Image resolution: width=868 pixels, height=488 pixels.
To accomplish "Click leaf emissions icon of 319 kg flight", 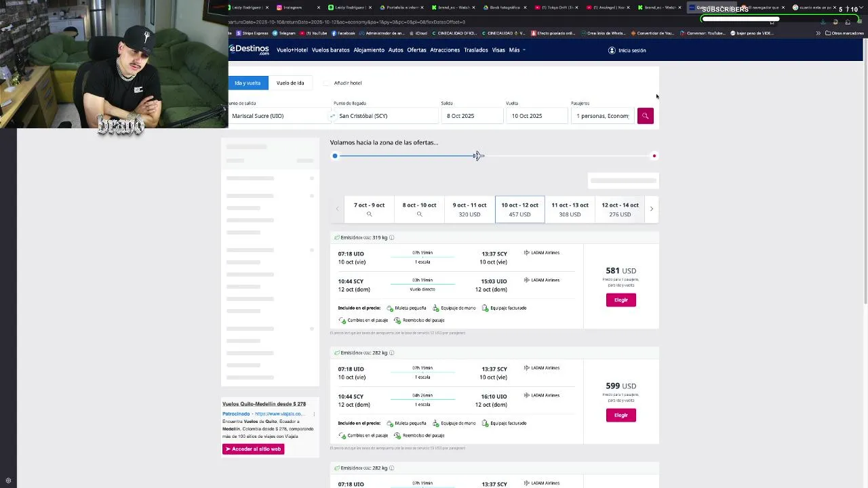I will (337, 238).
